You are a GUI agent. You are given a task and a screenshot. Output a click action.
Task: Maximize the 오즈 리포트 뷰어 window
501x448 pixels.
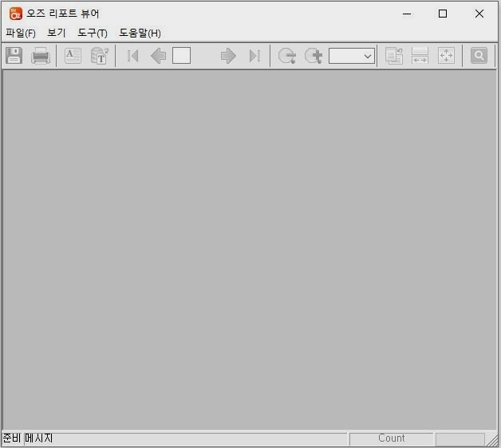(x=443, y=14)
